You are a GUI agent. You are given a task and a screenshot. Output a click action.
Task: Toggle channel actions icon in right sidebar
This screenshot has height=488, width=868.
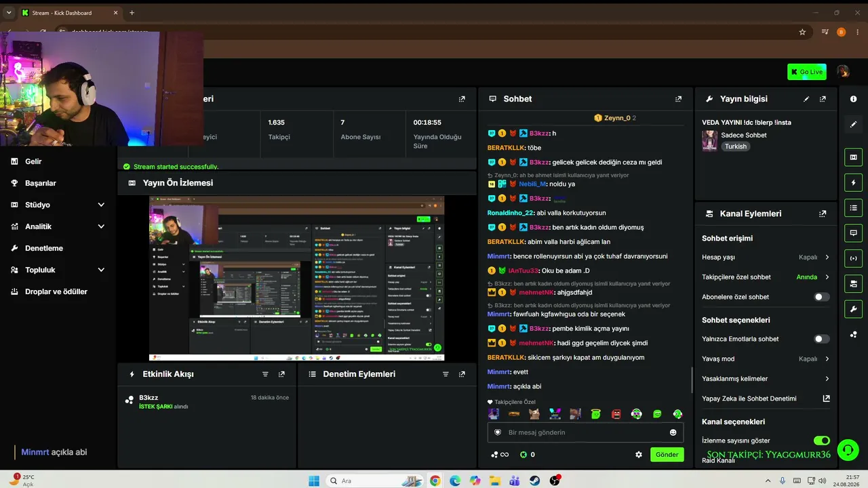click(853, 283)
